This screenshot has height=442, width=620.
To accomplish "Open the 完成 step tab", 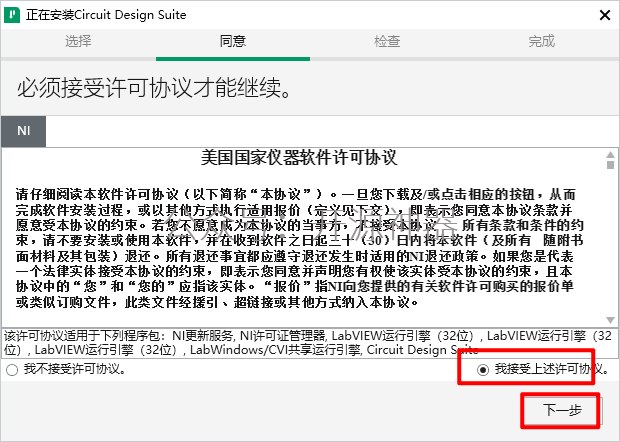I will point(542,41).
